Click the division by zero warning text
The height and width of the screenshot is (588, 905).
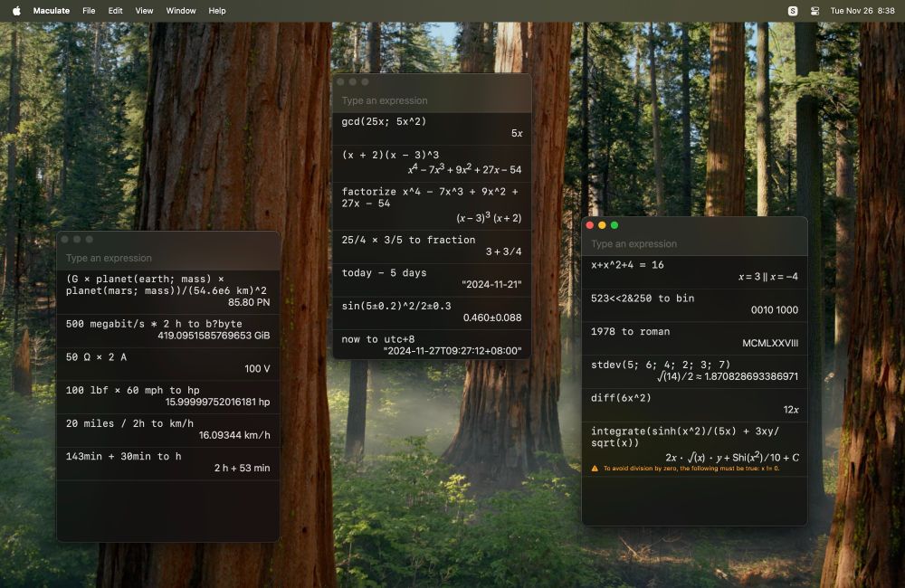(691, 469)
